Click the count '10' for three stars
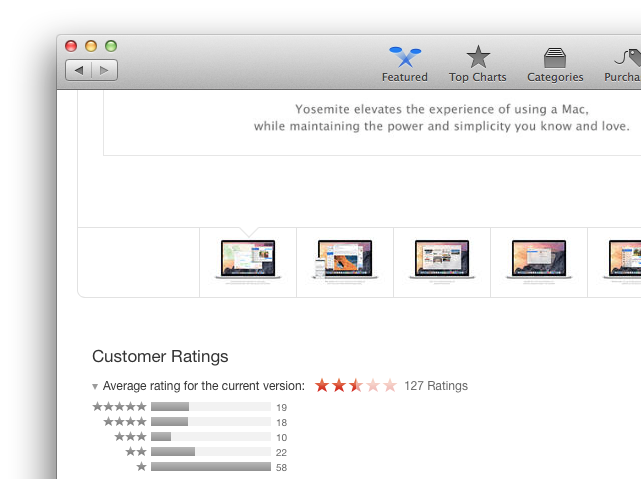 point(282,438)
